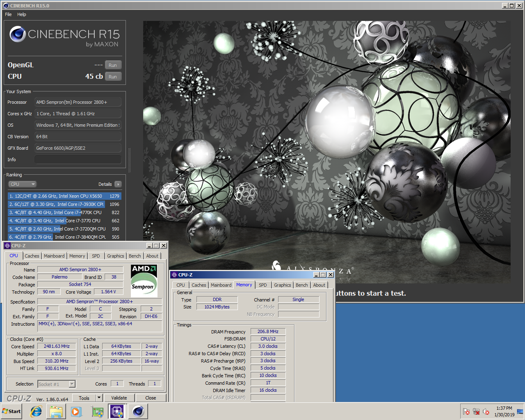Select ranking row Intel Xeon CPU X5650
Viewport: 525px width, 420px height.
64,196
